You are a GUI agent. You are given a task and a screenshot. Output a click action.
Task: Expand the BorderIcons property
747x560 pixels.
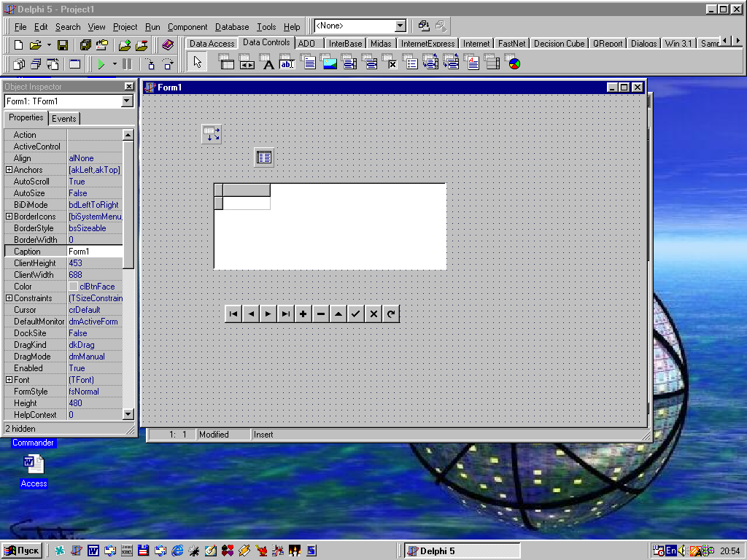click(x=9, y=216)
